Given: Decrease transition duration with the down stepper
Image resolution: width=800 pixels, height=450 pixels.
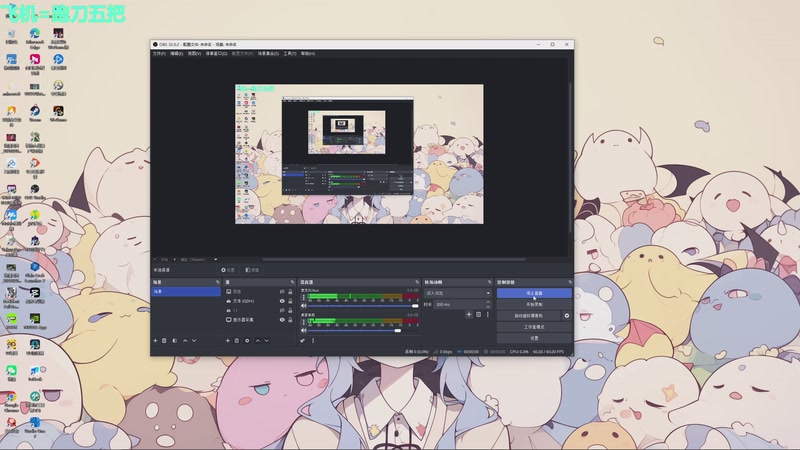Looking at the screenshot, I should point(488,306).
